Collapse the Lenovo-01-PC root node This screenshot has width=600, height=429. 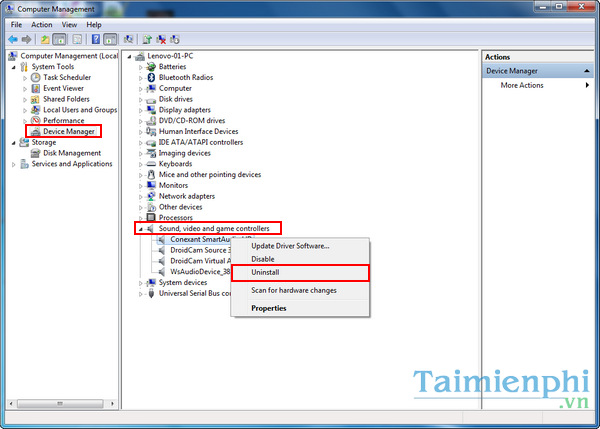click(x=129, y=57)
